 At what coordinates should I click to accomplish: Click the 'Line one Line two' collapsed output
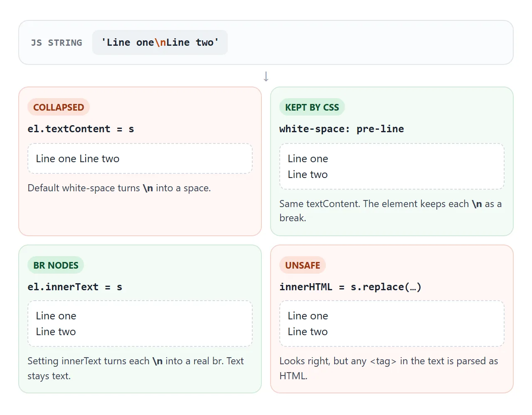(140, 158)
